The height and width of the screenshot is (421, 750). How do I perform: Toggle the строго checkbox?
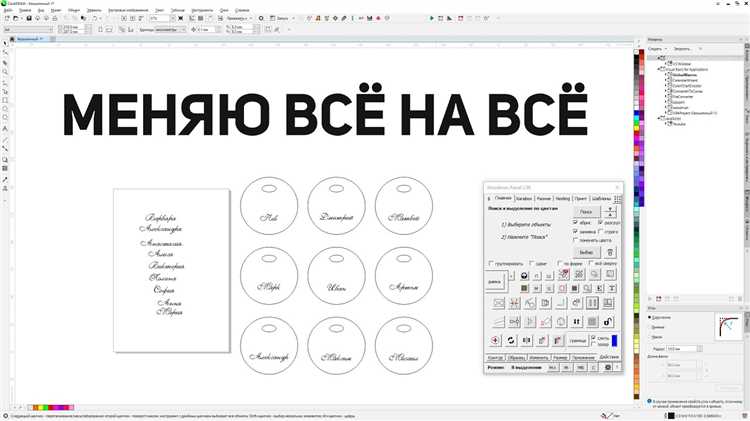601,232
